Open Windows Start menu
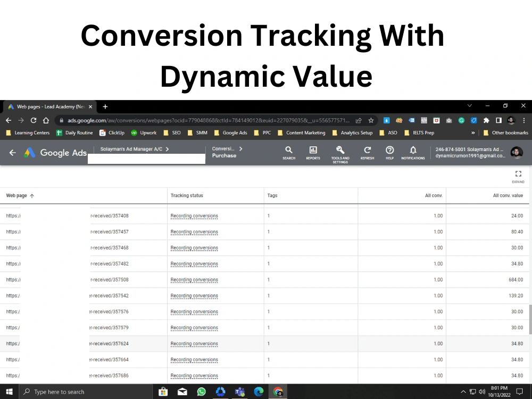This screenshot has width=532, height=399. pos(9,392)
